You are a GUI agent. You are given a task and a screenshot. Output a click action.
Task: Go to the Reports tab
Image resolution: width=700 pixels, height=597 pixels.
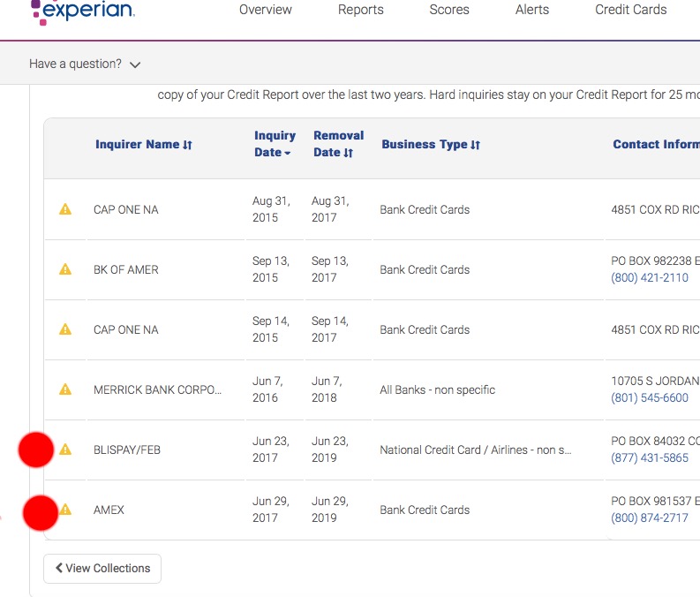click(360, 10)
